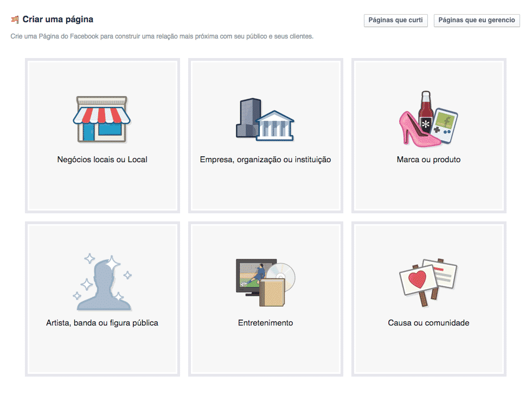
Task: Click the 'Páginas que curti' button
Action: click(395, 21)
